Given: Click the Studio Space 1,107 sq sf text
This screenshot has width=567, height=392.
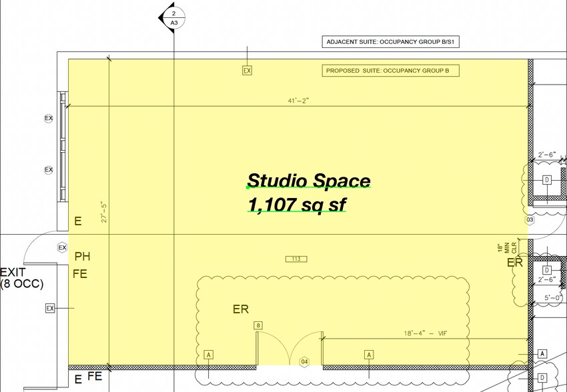Looking at the screenshot, I should coord(309,192).
